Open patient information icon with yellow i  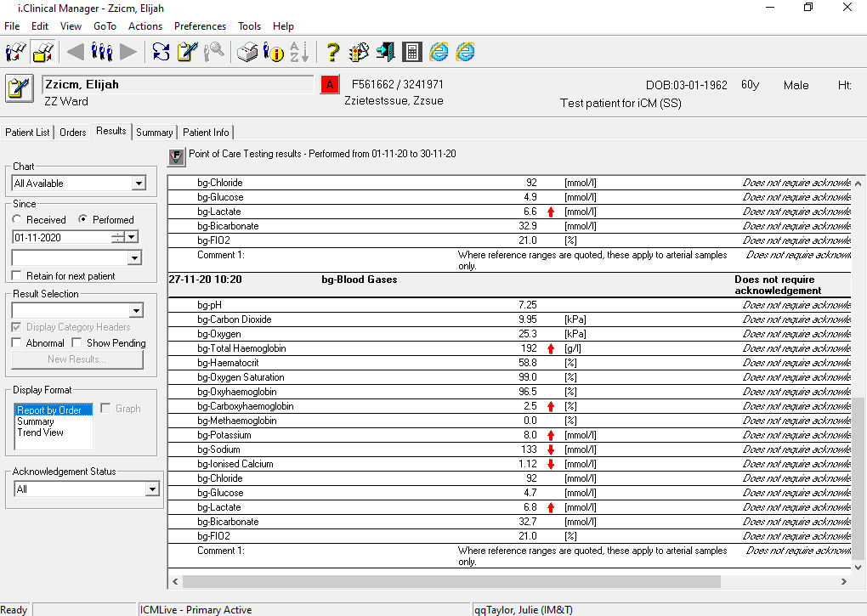click(273, 52)
